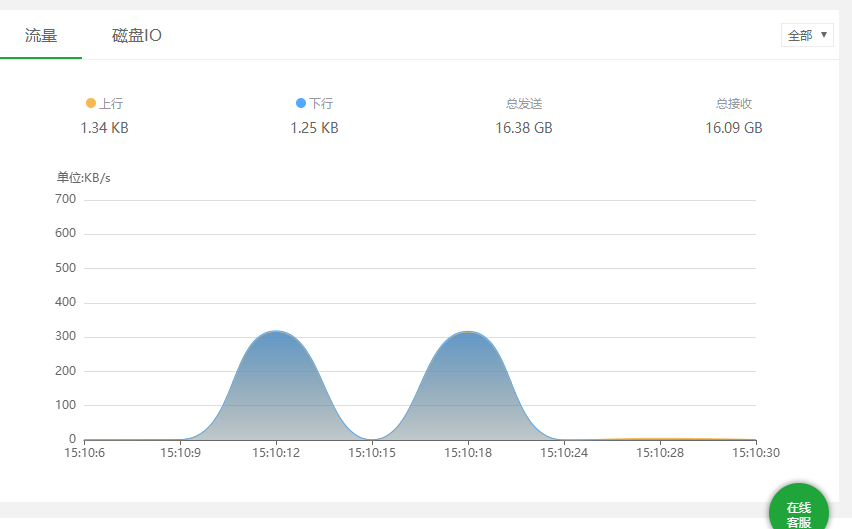This screenshot has height=529, width=852.
Task: Open the 磁盘IO tab
Action: pos(137,36)
